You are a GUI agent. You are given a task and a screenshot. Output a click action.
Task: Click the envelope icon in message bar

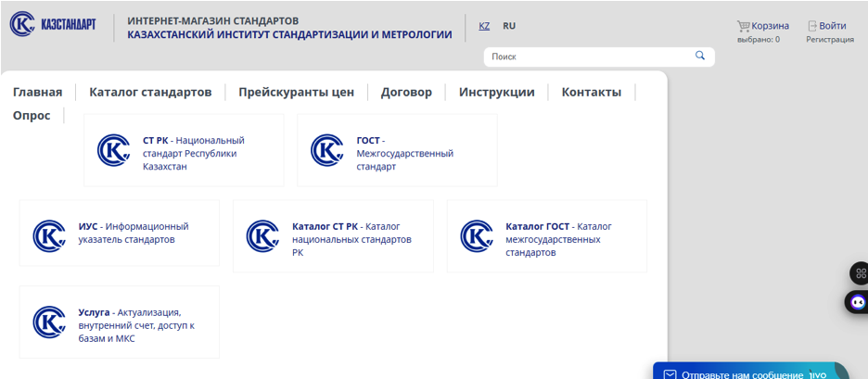click(670, 374)
